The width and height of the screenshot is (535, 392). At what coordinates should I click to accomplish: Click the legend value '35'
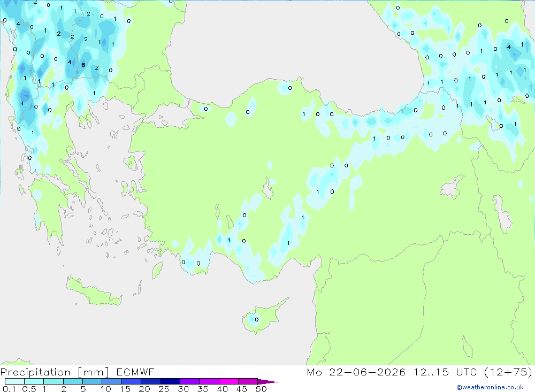[x=203, y=389]
